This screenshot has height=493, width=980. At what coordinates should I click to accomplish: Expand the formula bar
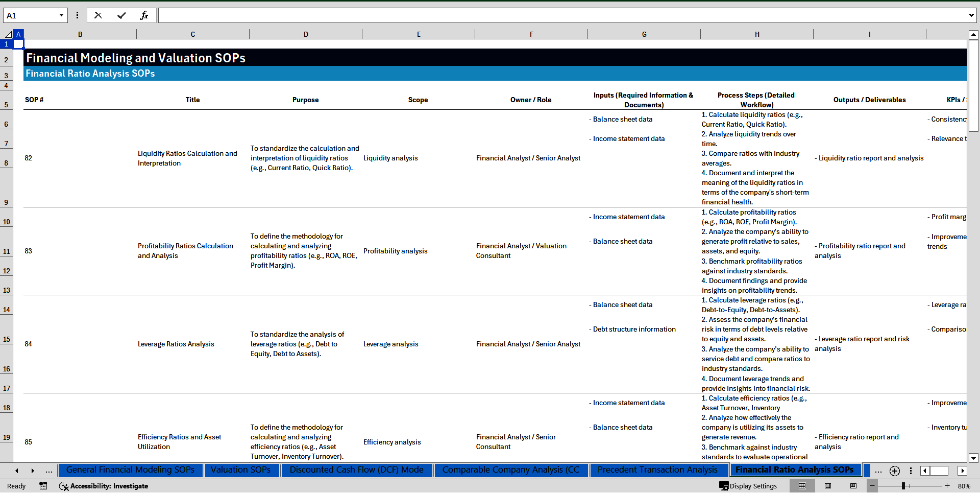[971, 15]
